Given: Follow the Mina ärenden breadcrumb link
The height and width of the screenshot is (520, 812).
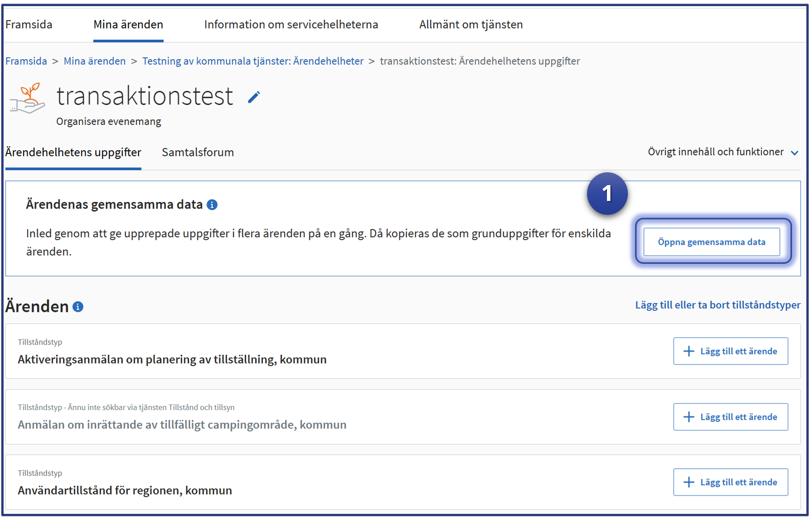Looking at the screenshot, I should point(95,61).
